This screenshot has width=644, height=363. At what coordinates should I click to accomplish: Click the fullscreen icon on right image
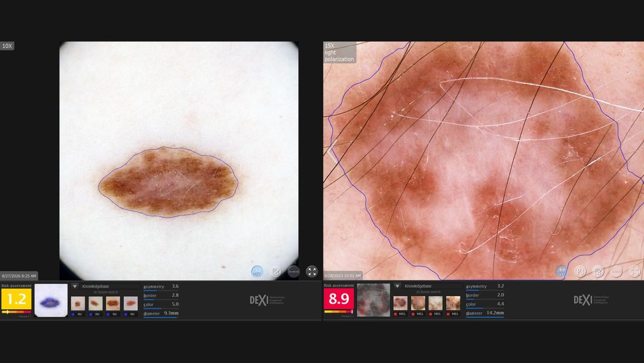click(x=635, y=271)
